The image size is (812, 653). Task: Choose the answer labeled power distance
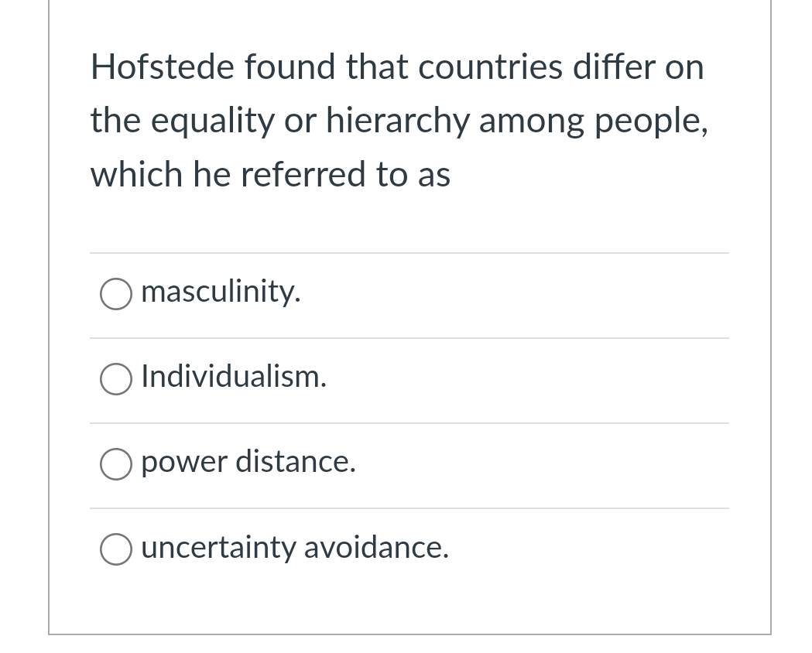pos(248,462)
